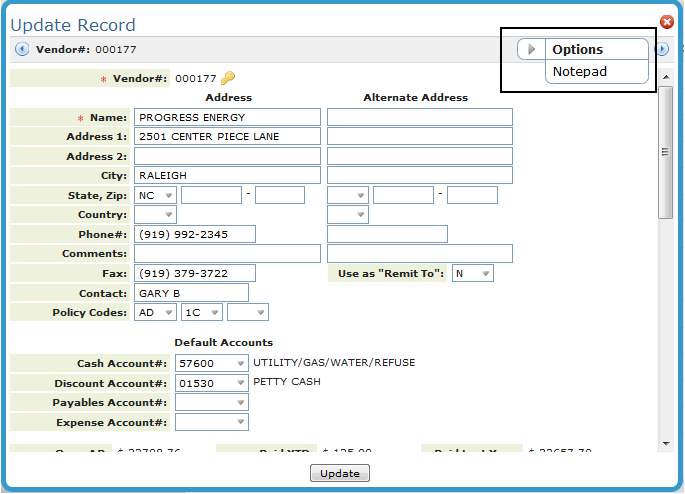Go to next vendor record arrow
Screen dimensions: 685x494
(x=662, y=49)
